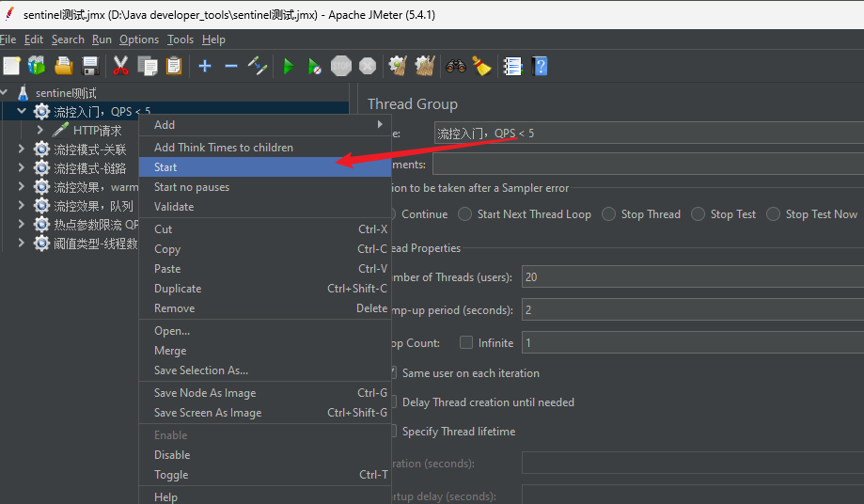Expand the 流控模式-关联 tree node

pos(21,149)
